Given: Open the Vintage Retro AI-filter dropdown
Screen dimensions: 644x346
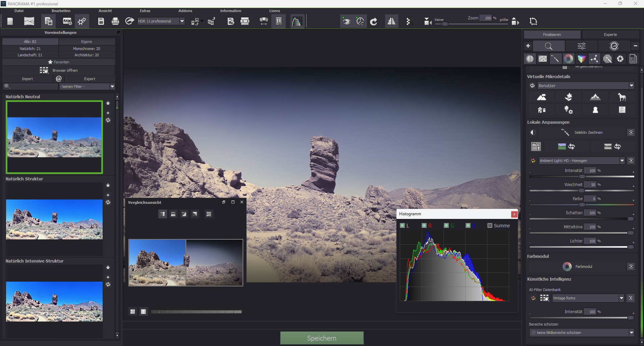Looking at the screenshot, I should 621,298.
